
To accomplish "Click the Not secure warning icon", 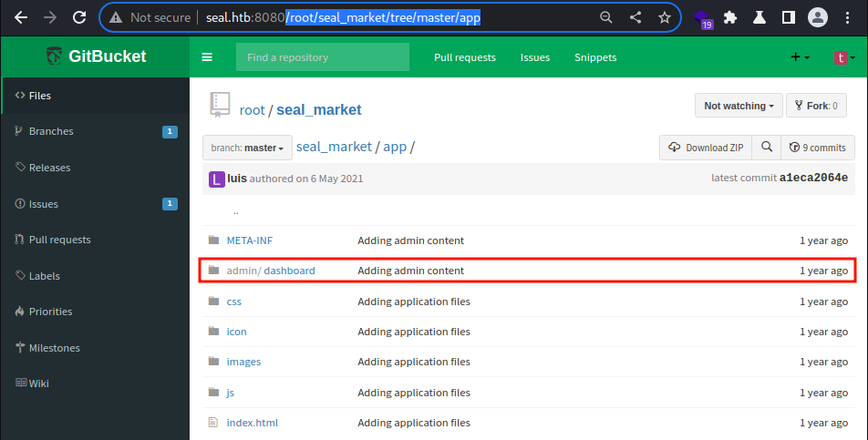I will [x=116, y=17].
